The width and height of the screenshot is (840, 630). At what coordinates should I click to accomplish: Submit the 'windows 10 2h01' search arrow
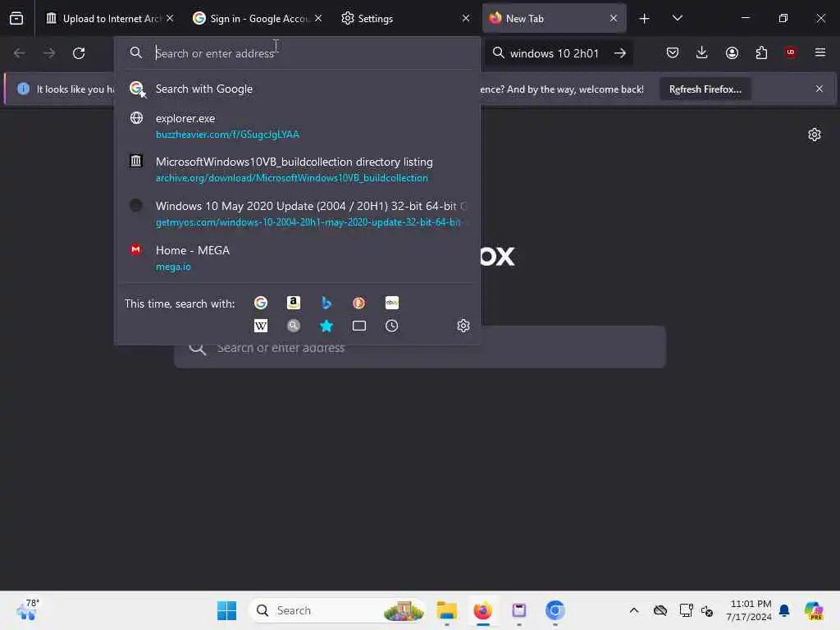pos(620,53)
